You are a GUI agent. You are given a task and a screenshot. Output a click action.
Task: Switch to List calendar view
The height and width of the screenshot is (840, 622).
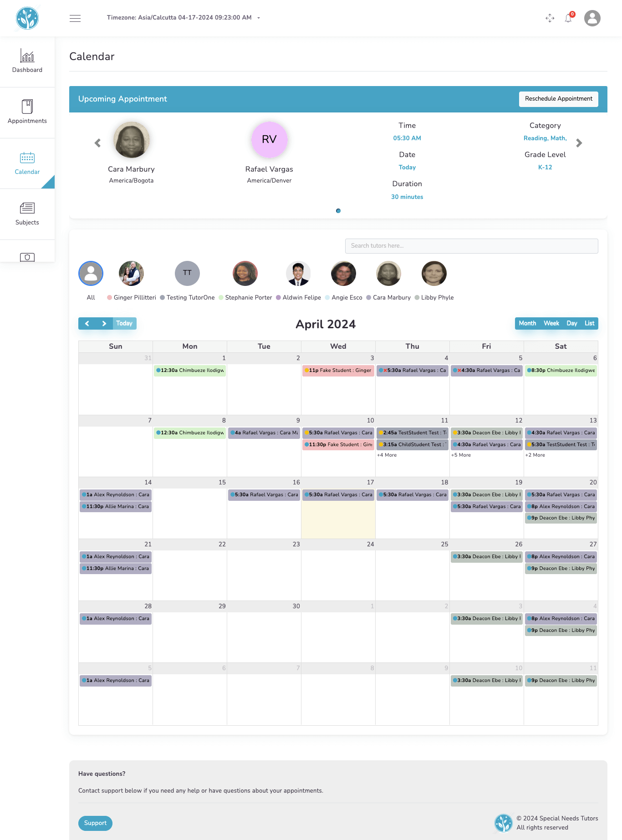589,323
